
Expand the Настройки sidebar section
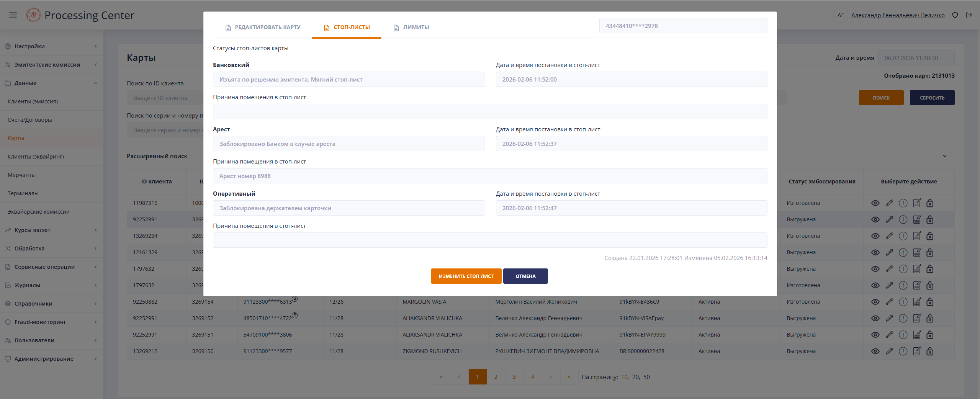(x=51, y=46)
